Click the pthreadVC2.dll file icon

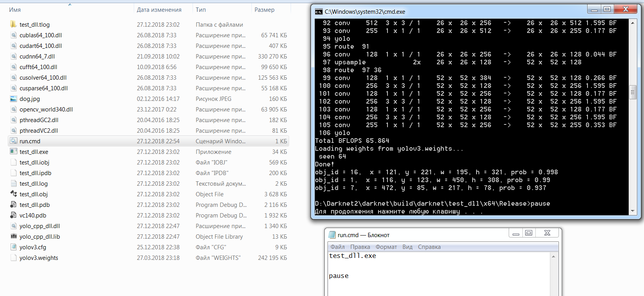click(x=13, y=130)
